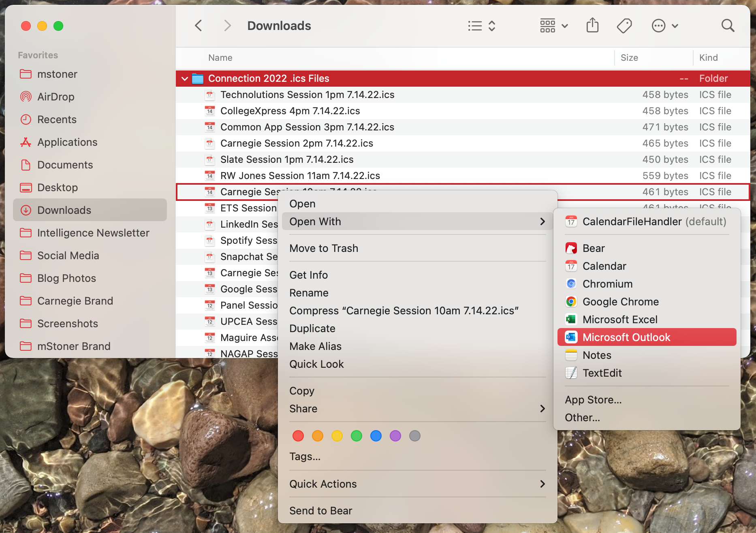This screenshot has width=756, height=533.
Task: Apply the yellow tag color
Action: coord(337,436)
